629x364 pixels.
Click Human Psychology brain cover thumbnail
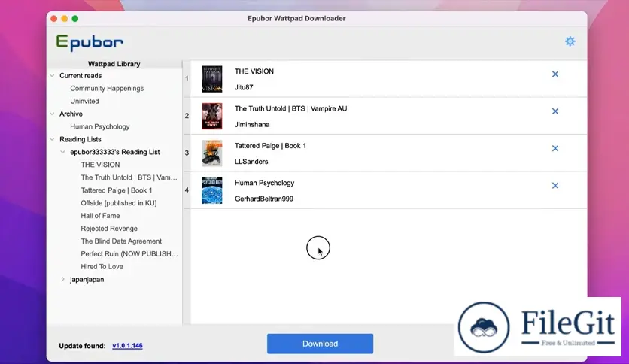[212, 190]
